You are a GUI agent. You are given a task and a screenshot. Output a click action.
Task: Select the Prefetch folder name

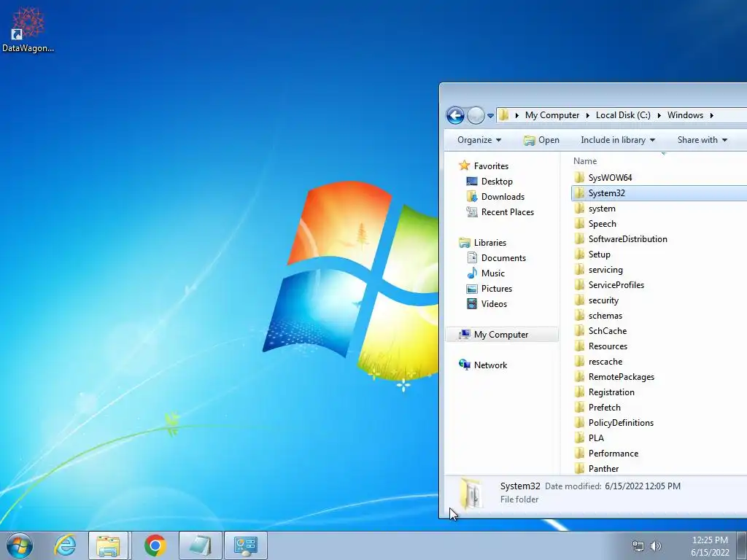(604, 408)
